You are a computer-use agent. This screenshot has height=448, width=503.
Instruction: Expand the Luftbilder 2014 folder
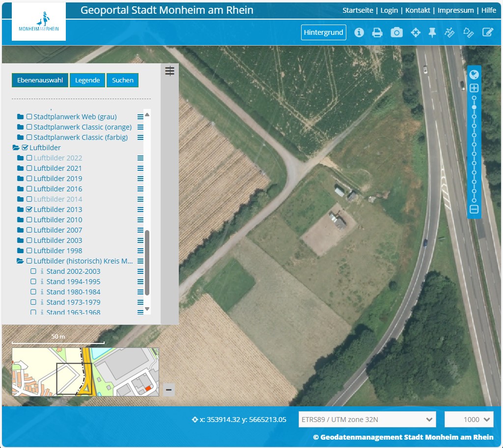(x=20, y=199)
